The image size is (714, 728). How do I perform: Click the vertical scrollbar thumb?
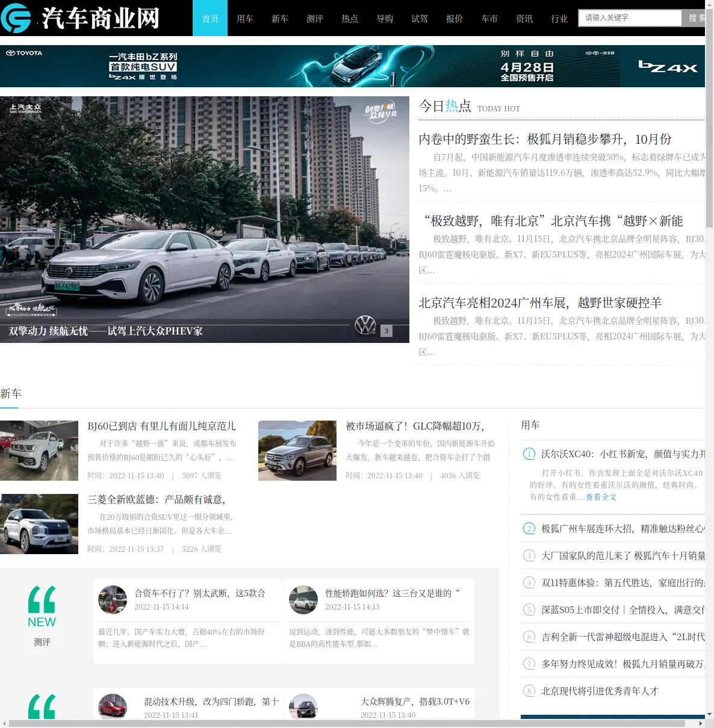pyautogui.click(x=709, y=117)
